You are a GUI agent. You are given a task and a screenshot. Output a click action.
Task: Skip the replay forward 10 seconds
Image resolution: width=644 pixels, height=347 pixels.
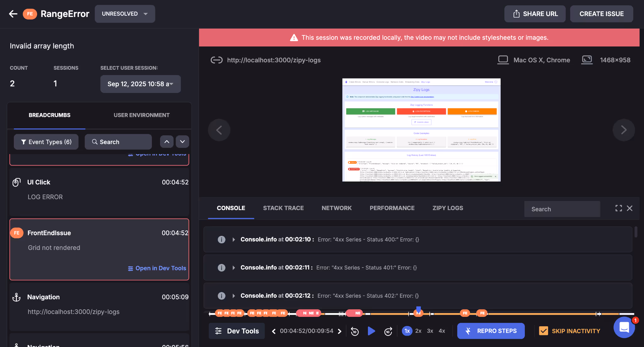click(x=388, y=331)
